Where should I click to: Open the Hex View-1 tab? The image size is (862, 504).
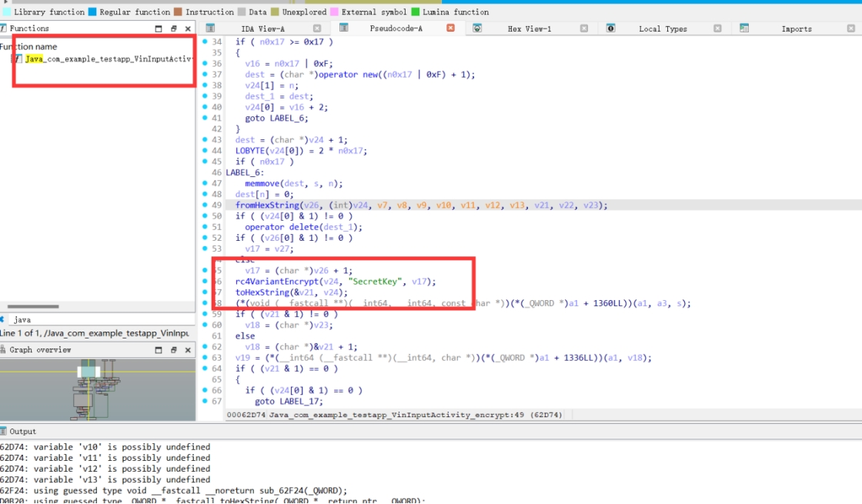(x=529, y=28)
